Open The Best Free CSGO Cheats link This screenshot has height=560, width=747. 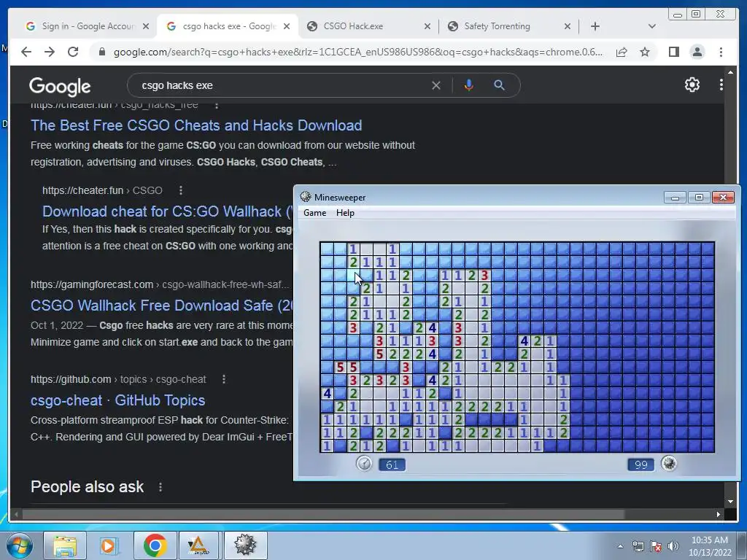point(196,125)
